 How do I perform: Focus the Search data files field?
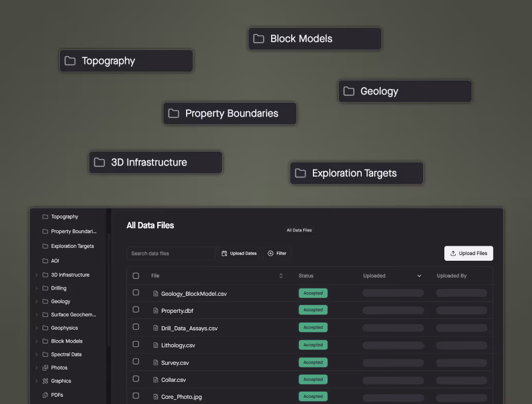point(171,254)
